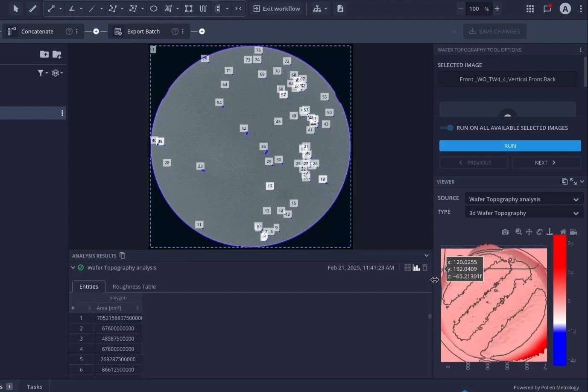This screenshot has height=392, width=588.
Task: Select the arrow pointer tool
Action: (x=16, y=9)
